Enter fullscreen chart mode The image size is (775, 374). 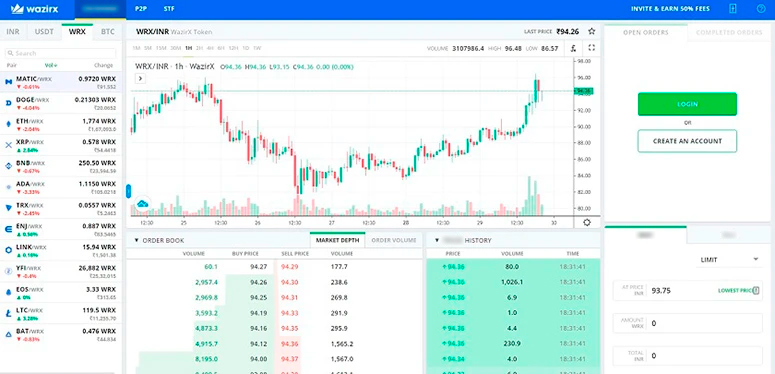(x=592, y=48)
